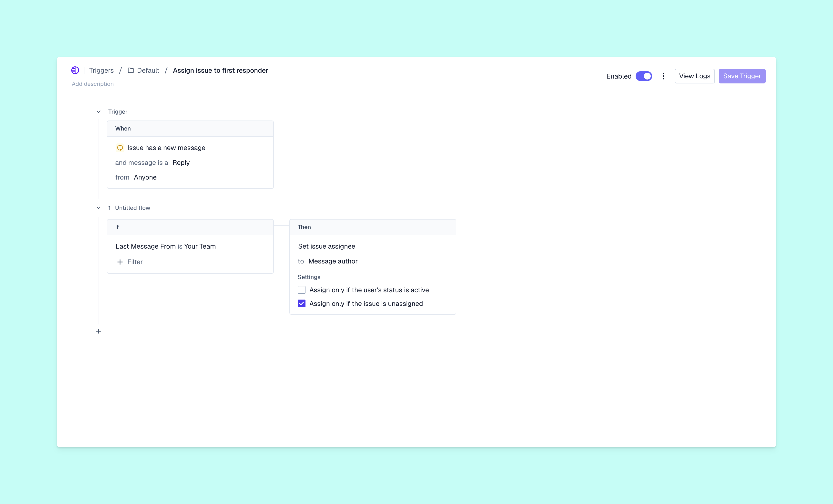Add new flow with bottom plus icon
The width and height of the screenshot is (833, 504).
coord(98,331)
